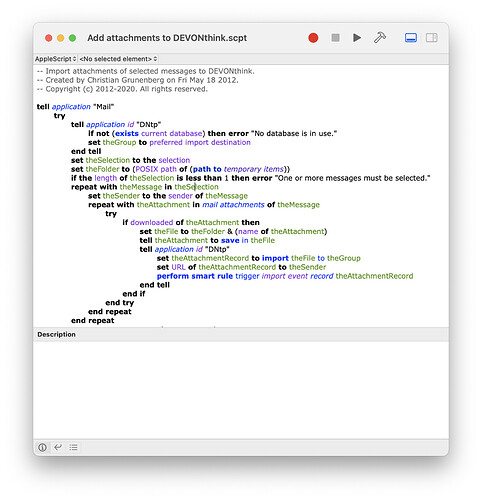Open the No selected element dropdown
The width and height of the screenshot is (482, 500).
[118, 59]
